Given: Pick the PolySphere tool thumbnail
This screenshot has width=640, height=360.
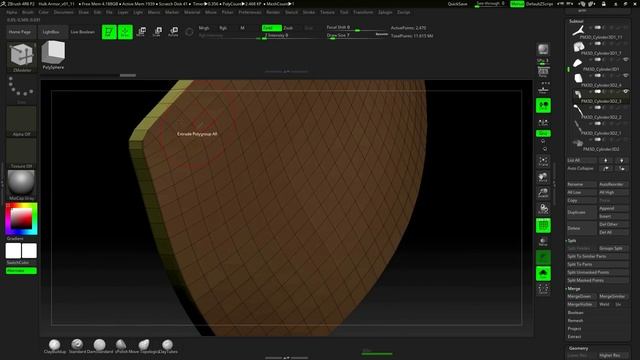Looking at the screenshot, I should click(53, 54).
